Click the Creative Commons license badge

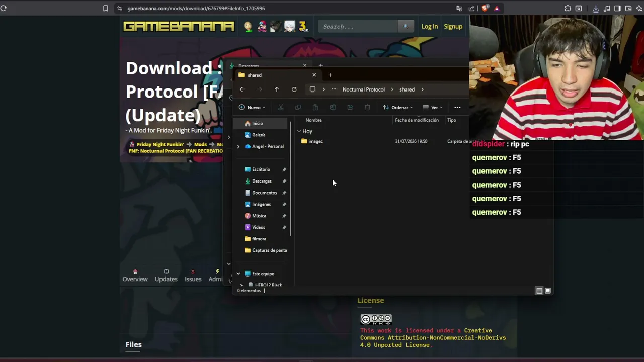[376, 319]
